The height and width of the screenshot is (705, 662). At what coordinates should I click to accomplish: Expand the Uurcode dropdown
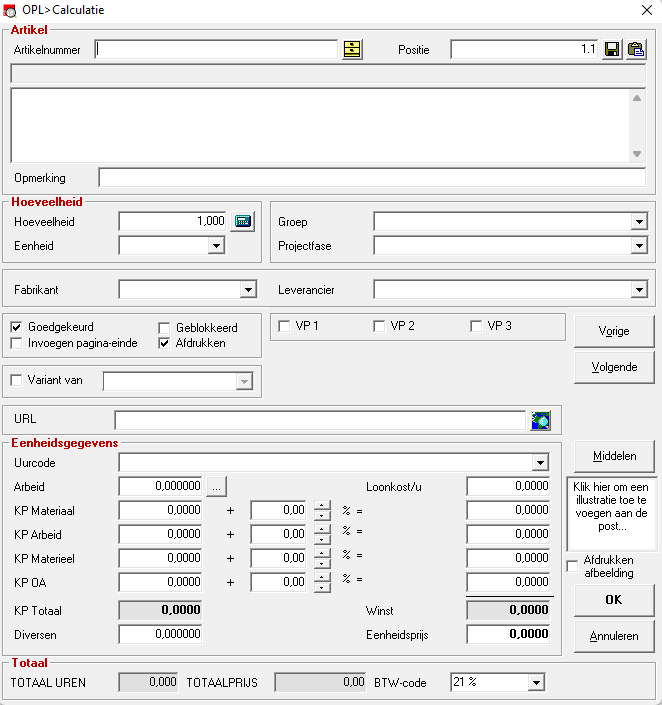pyautogui.click(x=540, y=463)
